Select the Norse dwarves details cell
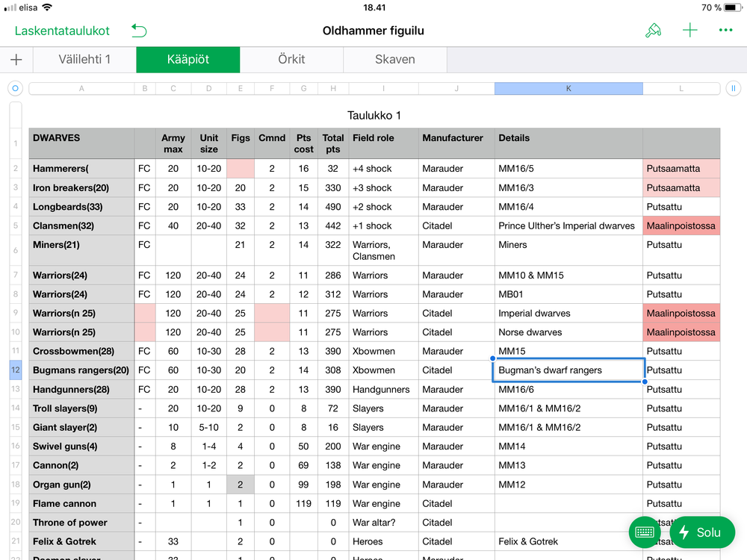Image resolution: width=747 pixels, height=560 pixels. pyautogui.click(x=568, y=332)
